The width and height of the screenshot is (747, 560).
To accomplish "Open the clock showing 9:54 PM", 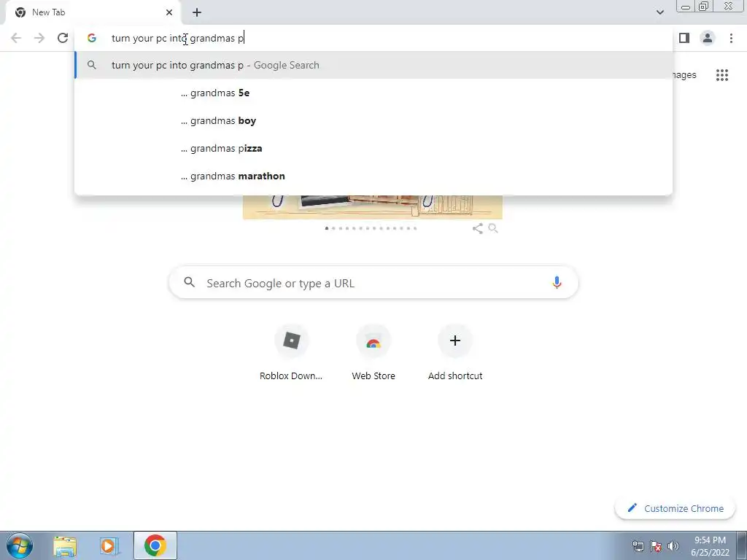I will [710, 546].
